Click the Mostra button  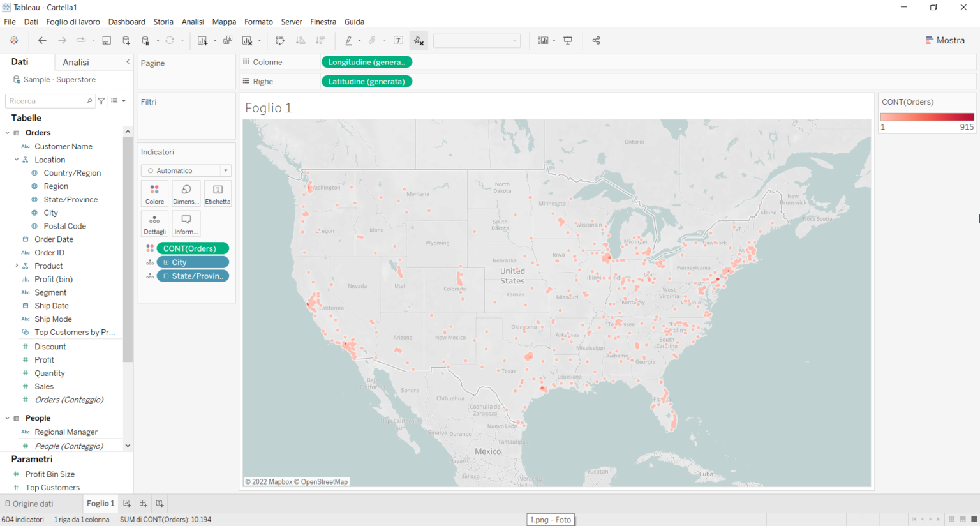945,40
